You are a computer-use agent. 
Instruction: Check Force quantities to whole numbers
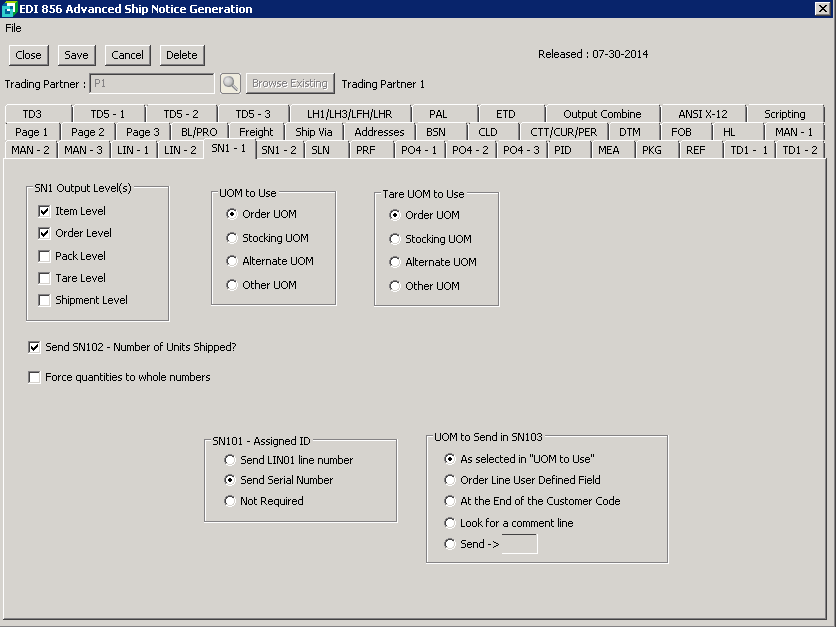(x=35, y=378)
